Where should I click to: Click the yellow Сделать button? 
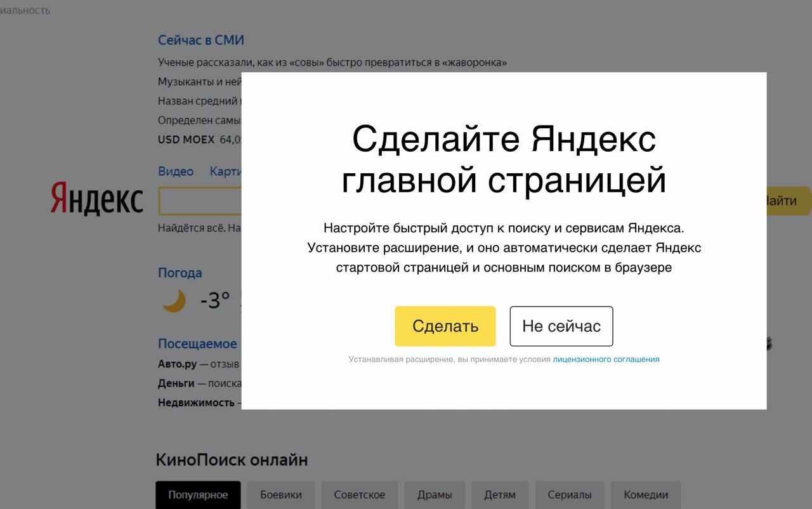pos(445,326)
